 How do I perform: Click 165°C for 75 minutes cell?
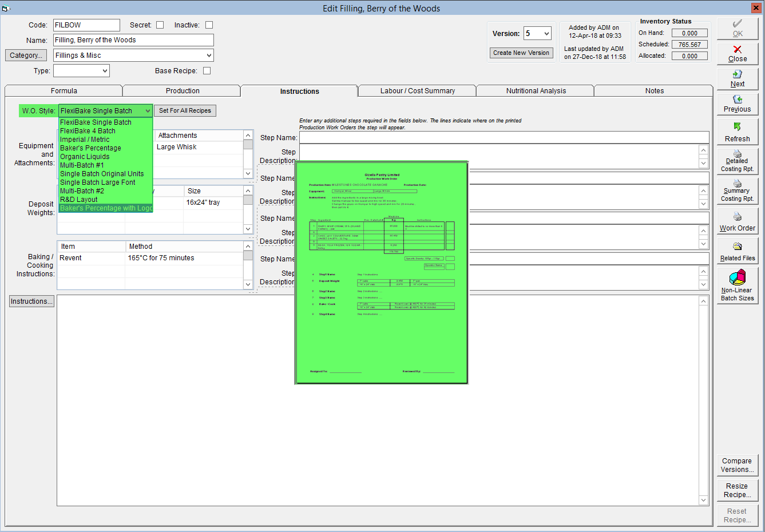[x=184, y=258]
